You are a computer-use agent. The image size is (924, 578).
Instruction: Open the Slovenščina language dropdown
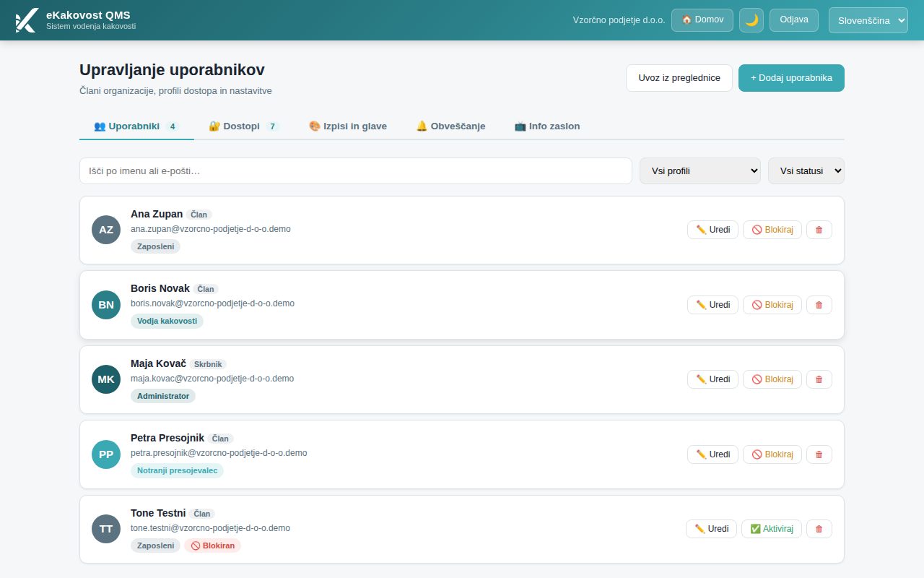[868, 20]
